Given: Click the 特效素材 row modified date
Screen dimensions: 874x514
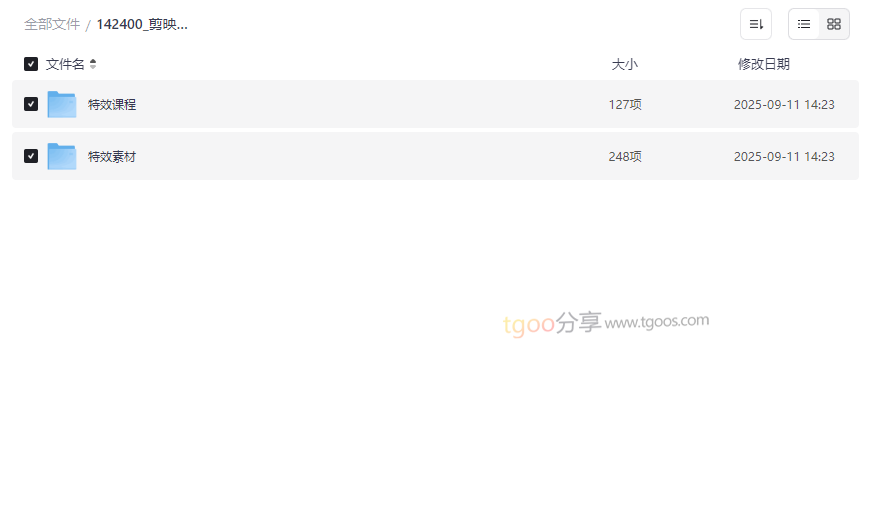Looking at the screenshot, I should tap(784, 157).
